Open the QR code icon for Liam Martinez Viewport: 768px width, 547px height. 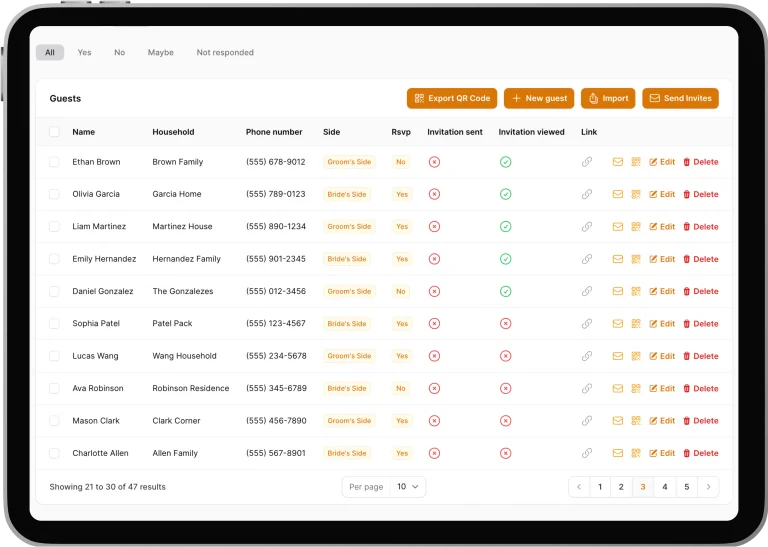tap(635, 227)
